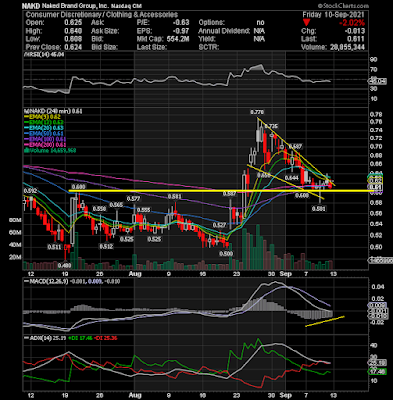Screen dimensions: 393x400
Task: Click the 0.480 low price label
Action: (64, 266)
